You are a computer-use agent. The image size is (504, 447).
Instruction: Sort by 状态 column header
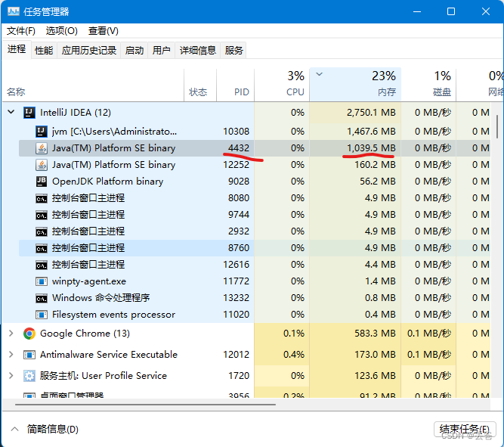tap(200, 85)
